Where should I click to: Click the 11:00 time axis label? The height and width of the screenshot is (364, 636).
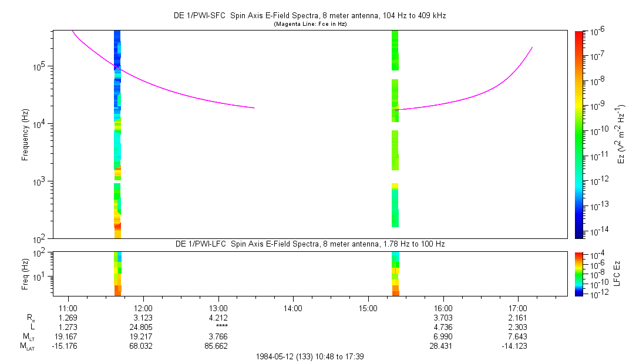(x=69, y=308)
